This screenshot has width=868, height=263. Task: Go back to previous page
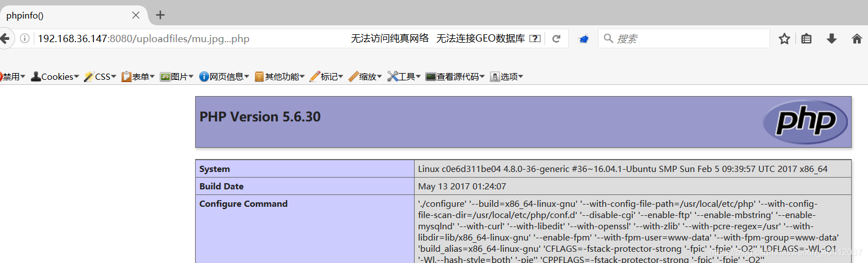(x=5, y=39)
